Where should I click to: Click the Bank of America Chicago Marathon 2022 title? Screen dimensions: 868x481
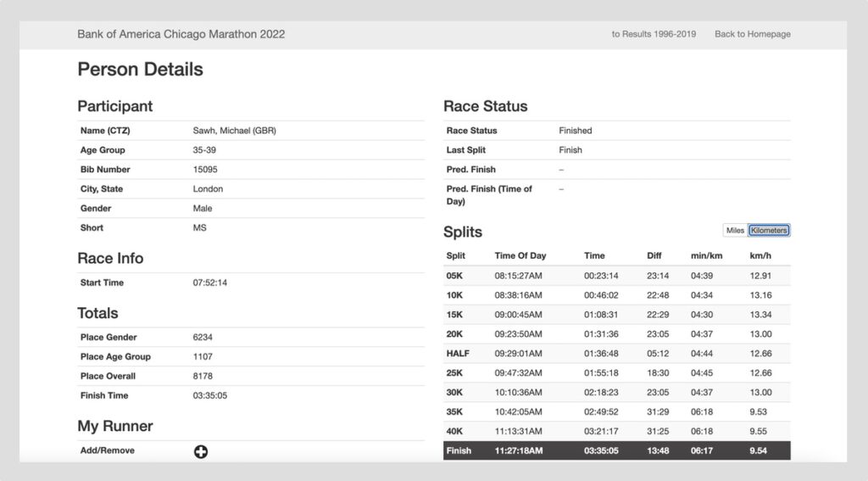(181, 35)
